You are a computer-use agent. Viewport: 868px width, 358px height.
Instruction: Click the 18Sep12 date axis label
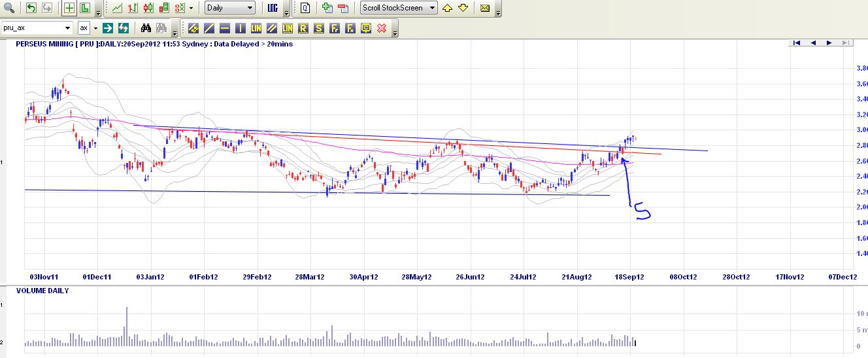(x=629, y=277)
